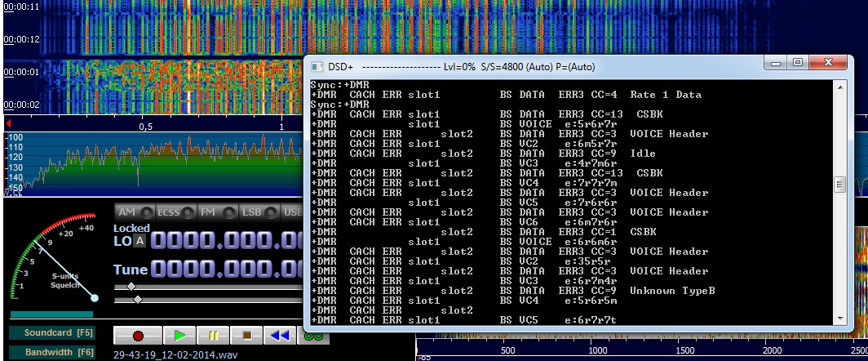Stop playback with the brown stop button
The image size is (868, 361).
coord(247,336)
